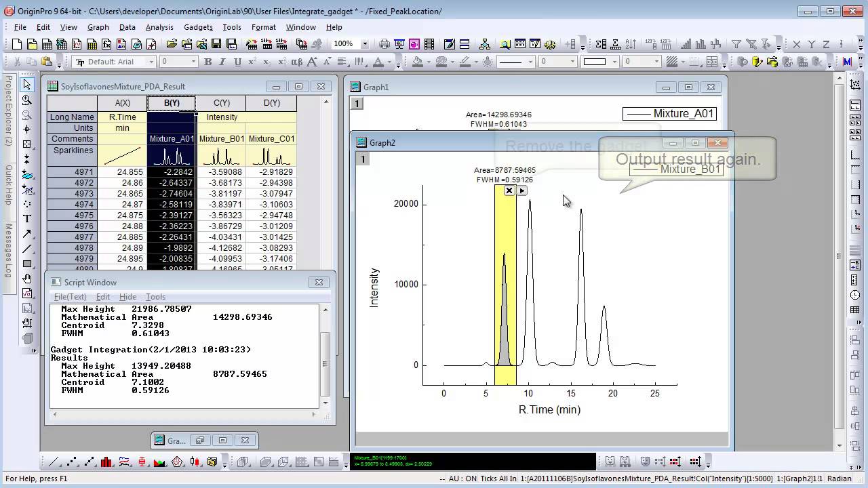Open the Messages Log side tab

(x=9, y=250)
